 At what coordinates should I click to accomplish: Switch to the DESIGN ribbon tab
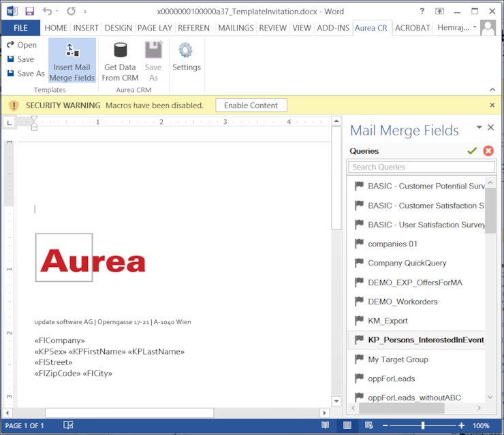pos(119,28)
